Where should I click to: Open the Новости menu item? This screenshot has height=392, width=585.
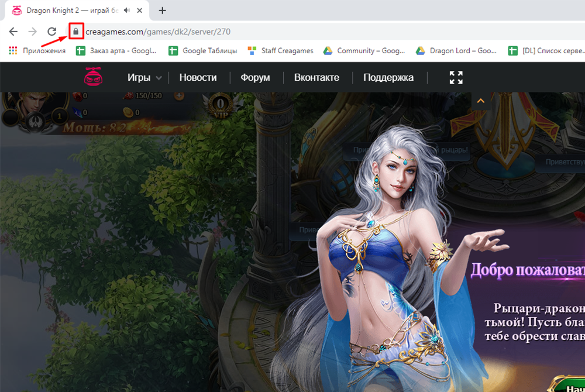(198, 77)
